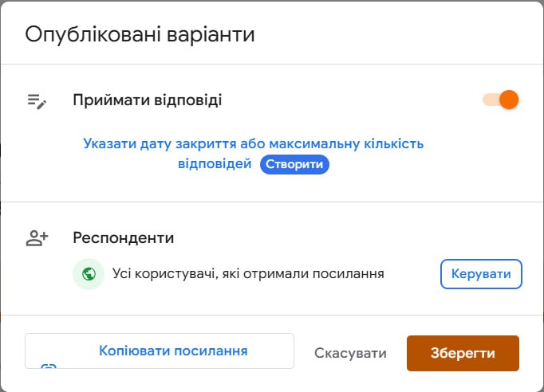Viewport: 544px width, 392px height.
Task: Click the Опубліковані варіанти dialog title
Action: coord(140,34)
